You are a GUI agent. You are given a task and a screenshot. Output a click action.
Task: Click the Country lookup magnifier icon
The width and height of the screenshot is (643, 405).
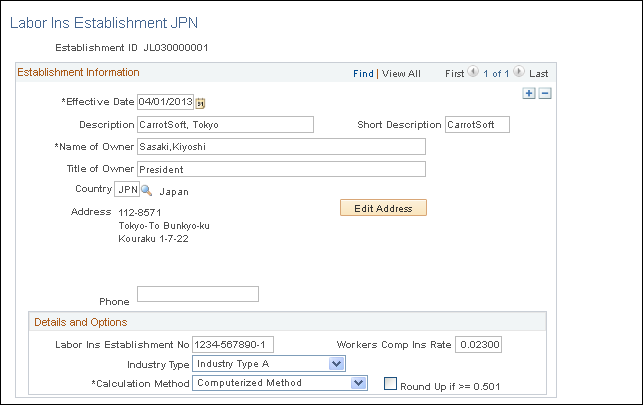[x=146, y=191]
